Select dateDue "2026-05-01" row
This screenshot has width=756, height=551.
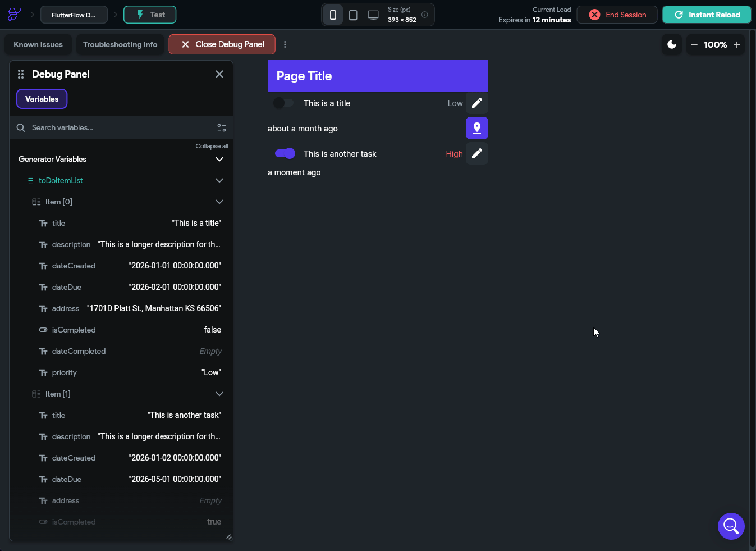coord(121,479)
